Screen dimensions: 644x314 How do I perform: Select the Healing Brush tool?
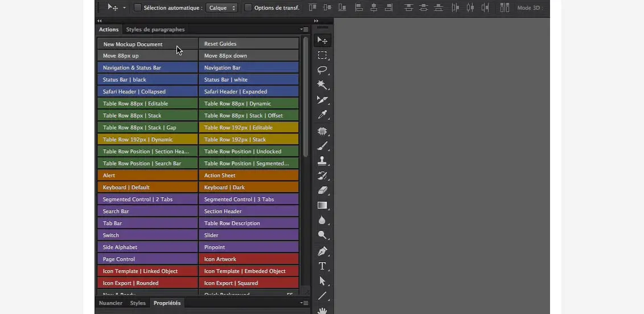322,131
